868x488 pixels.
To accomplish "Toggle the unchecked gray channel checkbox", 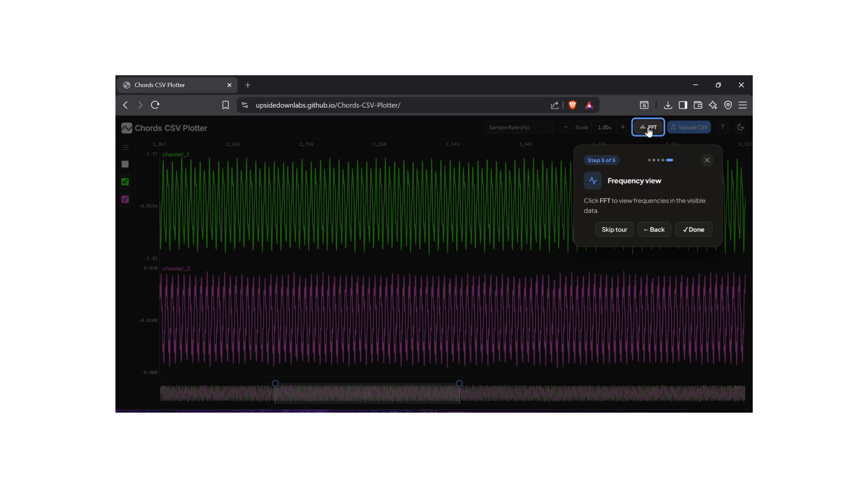I will click(x=125, y=164).
